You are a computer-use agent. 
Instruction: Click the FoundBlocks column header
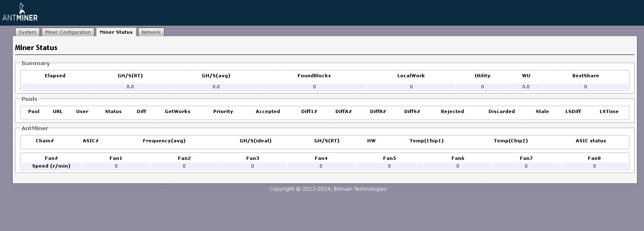314,76
